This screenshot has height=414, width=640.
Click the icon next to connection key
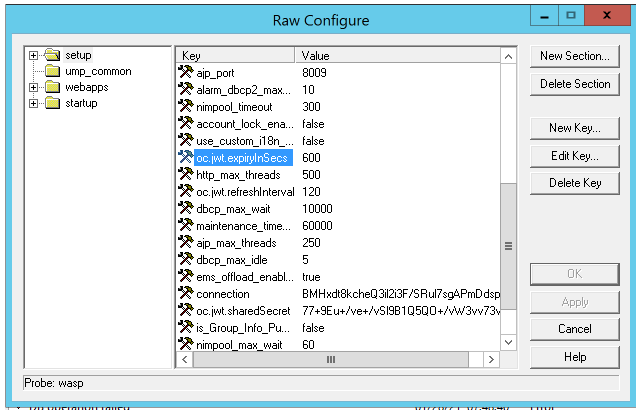pos(185,294)
